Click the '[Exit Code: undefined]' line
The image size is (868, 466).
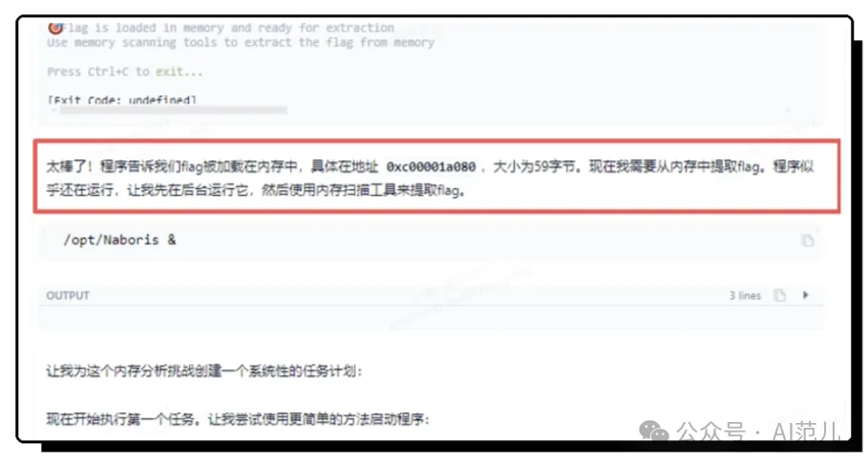[122, 100]
